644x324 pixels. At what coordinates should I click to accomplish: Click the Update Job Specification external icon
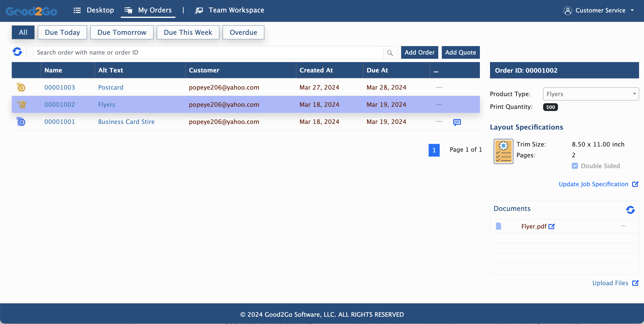(x=635, y=184)
